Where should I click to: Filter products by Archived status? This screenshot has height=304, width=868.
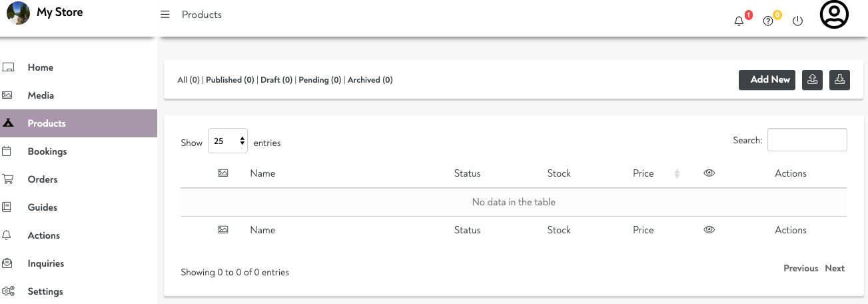pos(370,80)
